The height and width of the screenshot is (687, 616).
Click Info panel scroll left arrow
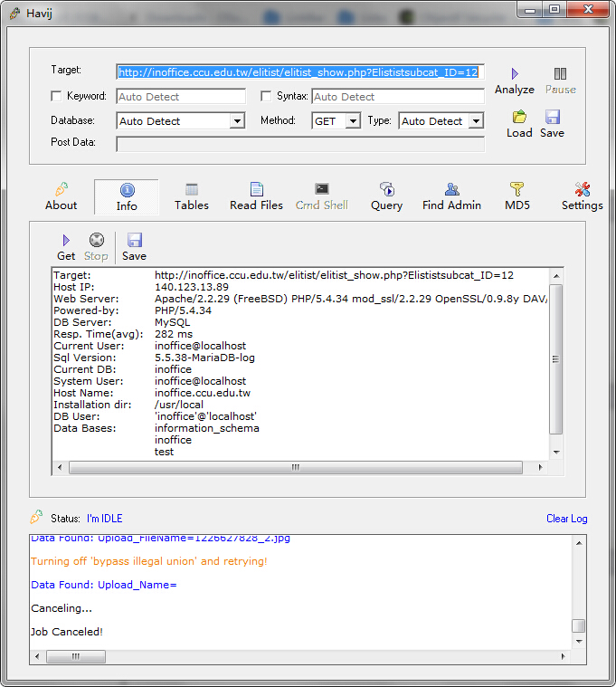click(60, 467)
